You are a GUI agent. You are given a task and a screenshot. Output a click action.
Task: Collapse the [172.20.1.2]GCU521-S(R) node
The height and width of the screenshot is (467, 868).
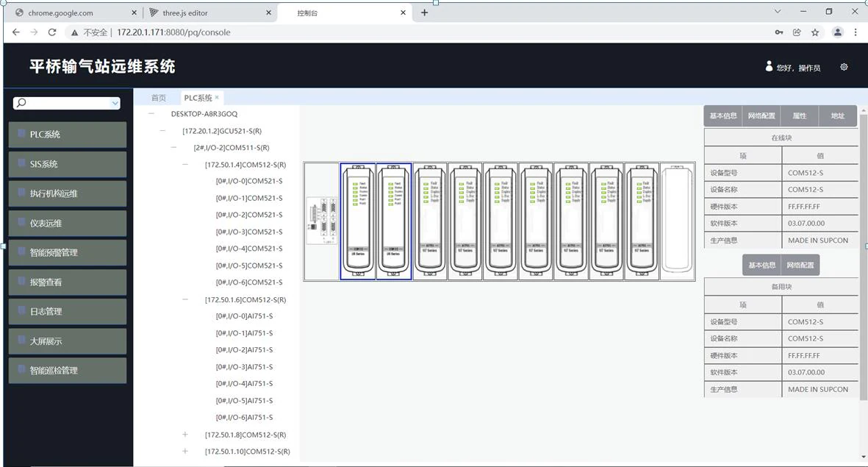click(x=162, y=131)
